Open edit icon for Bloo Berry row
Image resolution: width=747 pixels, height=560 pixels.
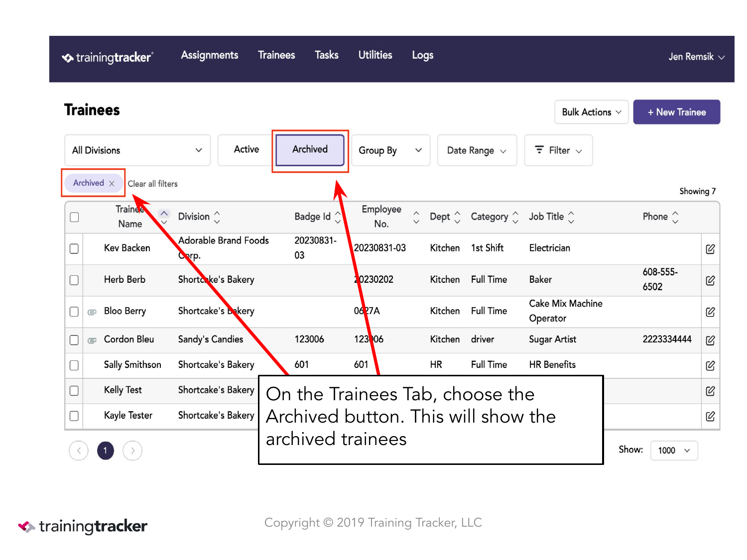point(710,312)
